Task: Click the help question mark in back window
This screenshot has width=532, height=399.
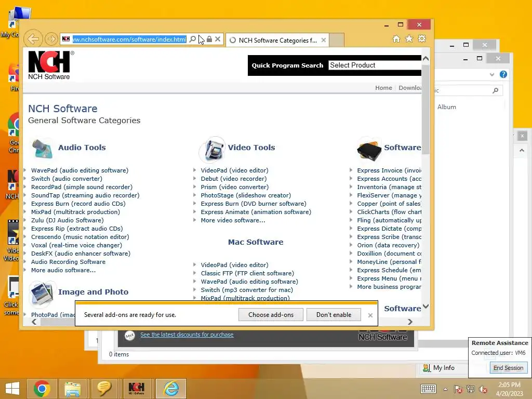Action: coord(503,74)
